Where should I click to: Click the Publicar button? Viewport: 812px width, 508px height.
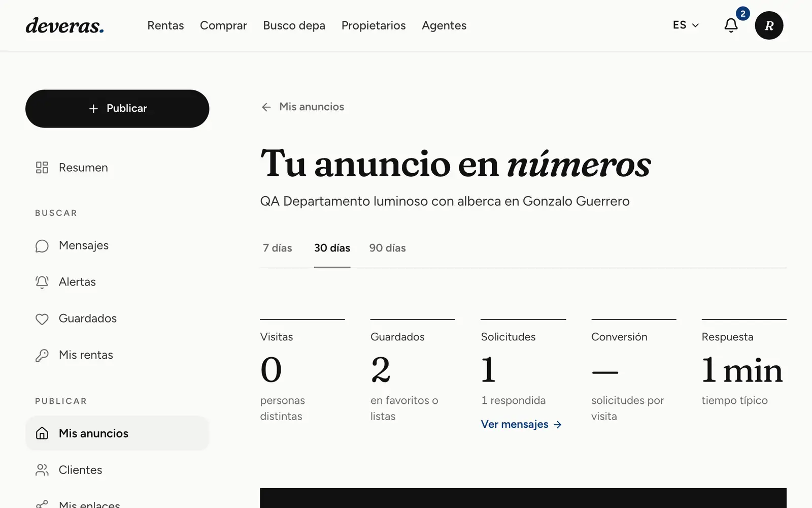[117, 109]
